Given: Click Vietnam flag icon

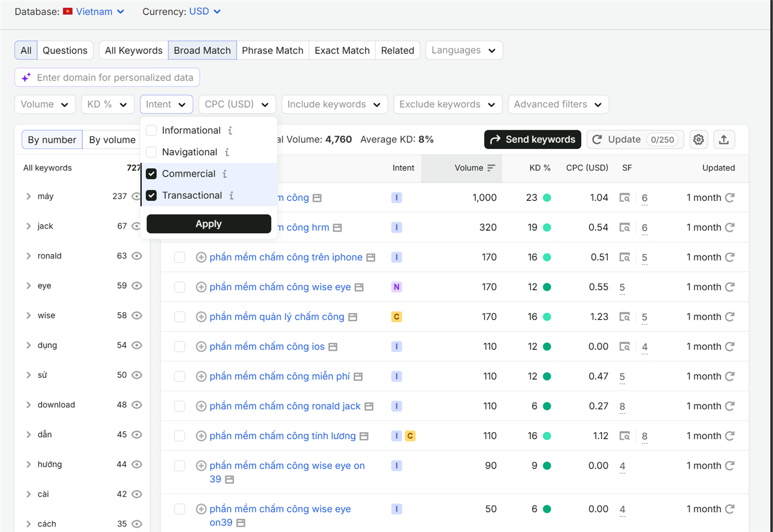Looking at the screenshot, I should (68, 11).
